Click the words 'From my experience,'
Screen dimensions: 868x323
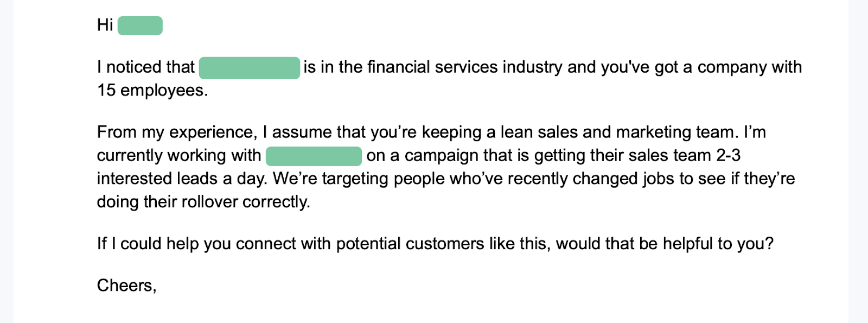177,132
